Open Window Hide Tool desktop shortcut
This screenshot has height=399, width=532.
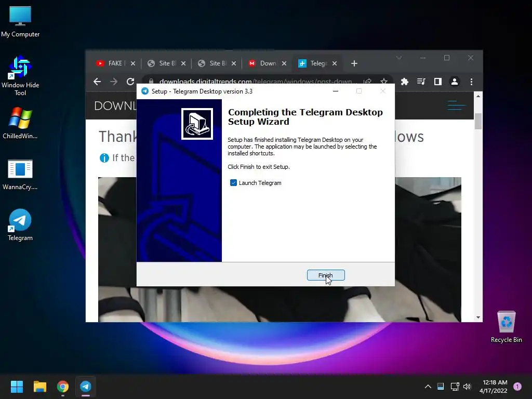[20, 76]
